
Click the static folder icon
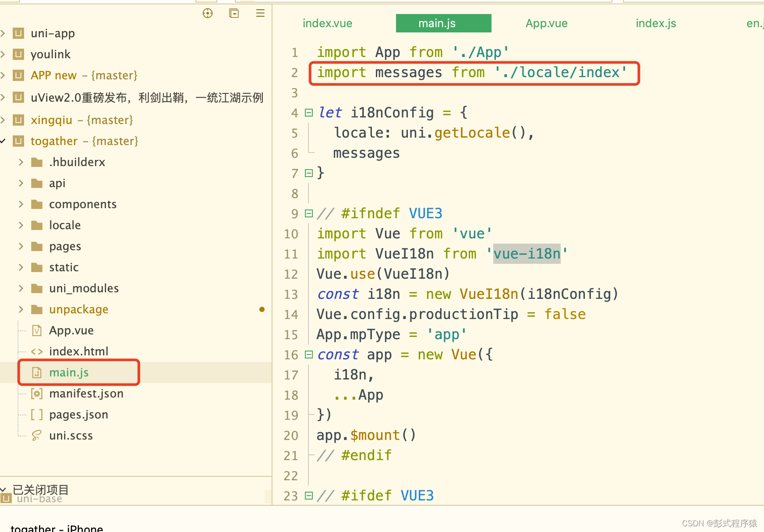pyautogui.click(x=37, y=267)
